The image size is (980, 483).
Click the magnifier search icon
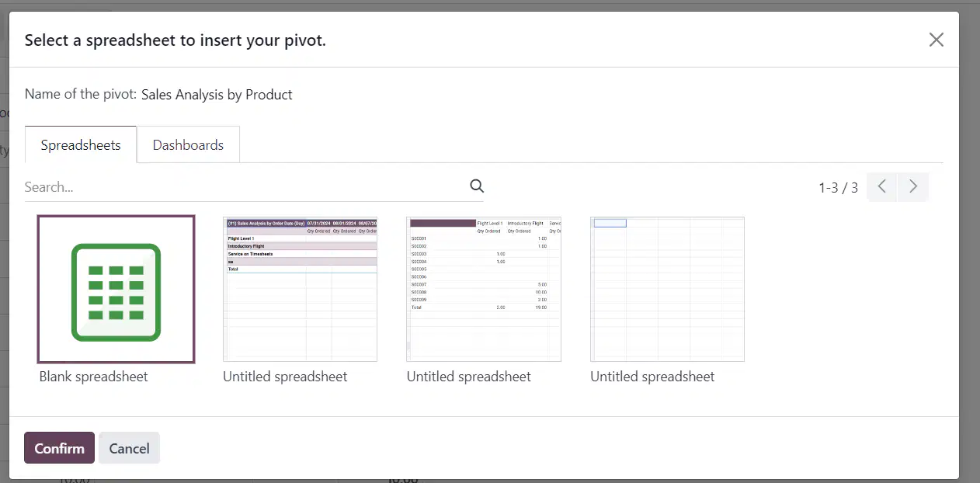point(477,186)
